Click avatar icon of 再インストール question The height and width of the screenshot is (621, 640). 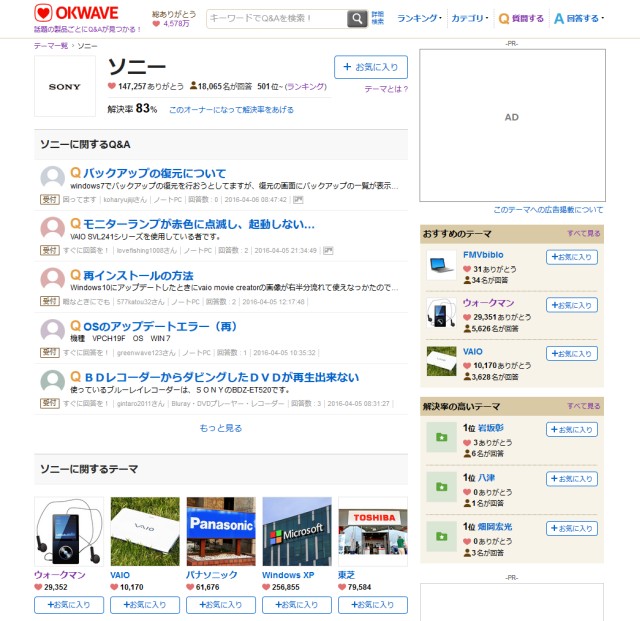tap(53, 280)
